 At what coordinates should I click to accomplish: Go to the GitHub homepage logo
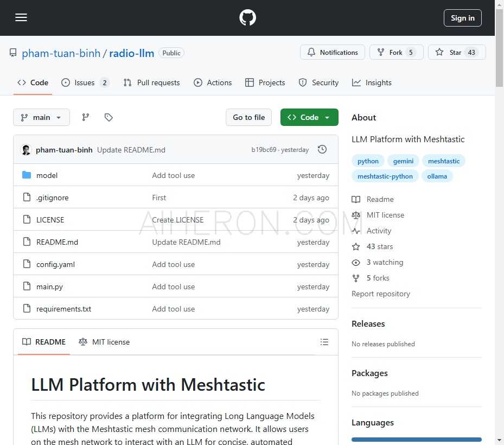(247, 18)
